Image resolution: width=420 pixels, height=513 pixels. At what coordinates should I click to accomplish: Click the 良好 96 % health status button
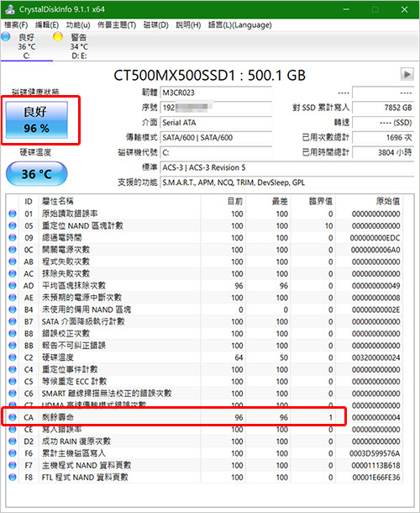(x=36, y=119)
